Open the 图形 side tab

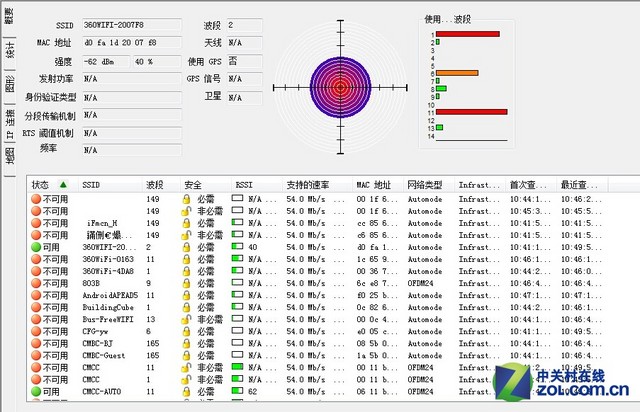(9, 84)
